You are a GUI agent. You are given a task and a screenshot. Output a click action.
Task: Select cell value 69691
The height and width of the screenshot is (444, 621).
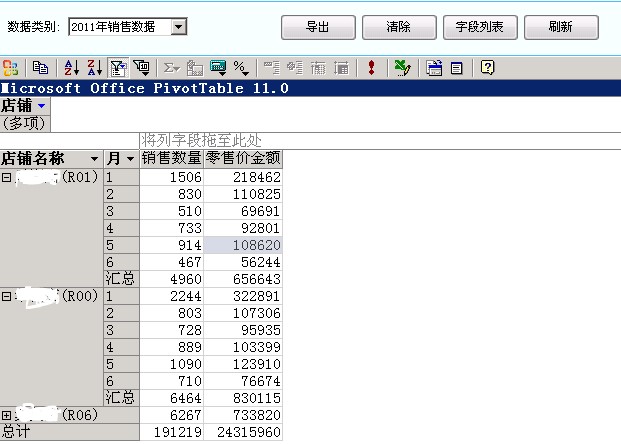pyautogui.click(x=243, y=211)
